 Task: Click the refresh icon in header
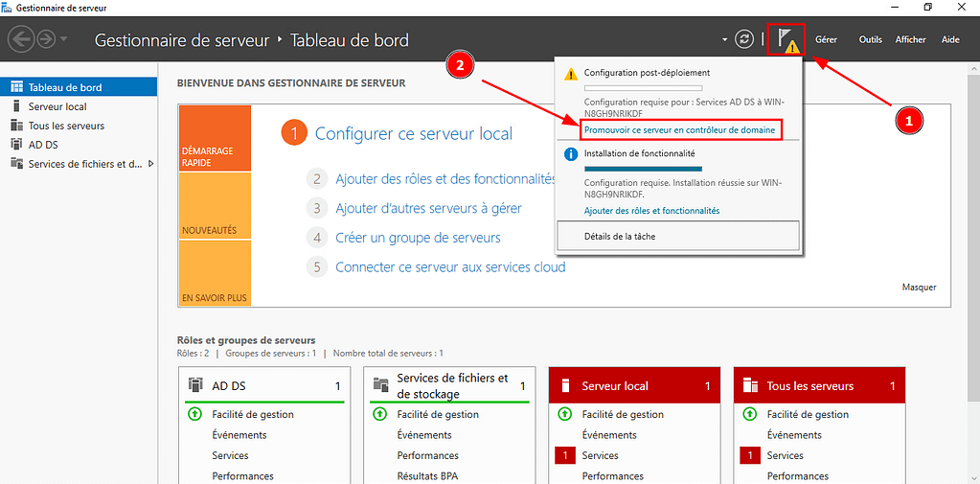744,40
